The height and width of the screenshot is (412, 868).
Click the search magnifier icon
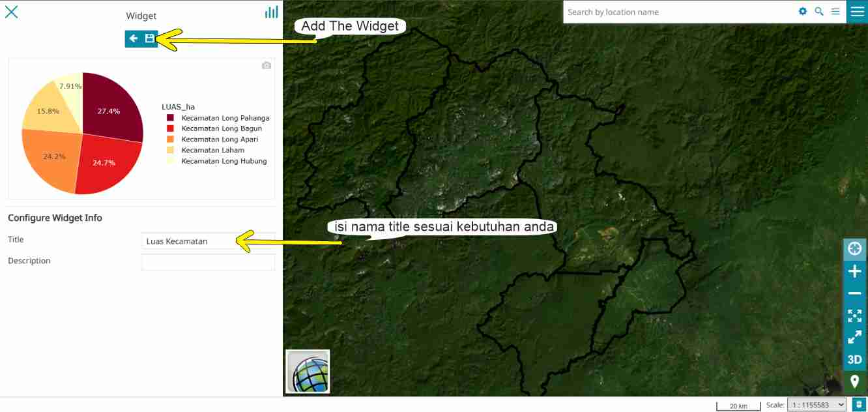(819, 12)
